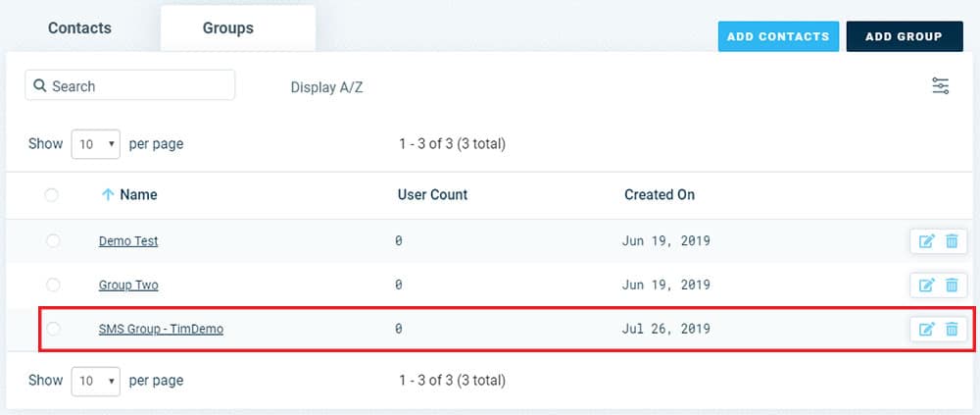This screenshot has height=415, width=980.
Task: Edit the Demo Test group
Action: click(926, 241)
